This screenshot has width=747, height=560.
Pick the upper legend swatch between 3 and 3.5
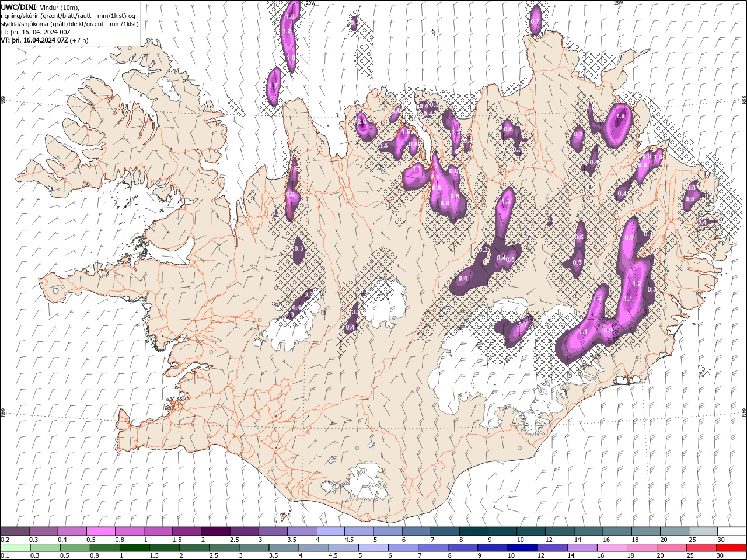point(273,531)
